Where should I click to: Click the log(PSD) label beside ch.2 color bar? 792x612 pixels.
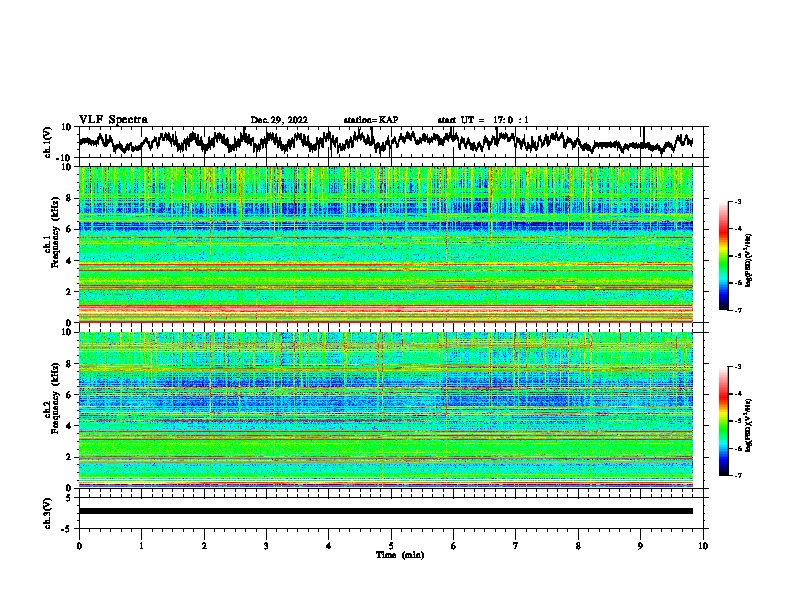click(x=748, y=425)
